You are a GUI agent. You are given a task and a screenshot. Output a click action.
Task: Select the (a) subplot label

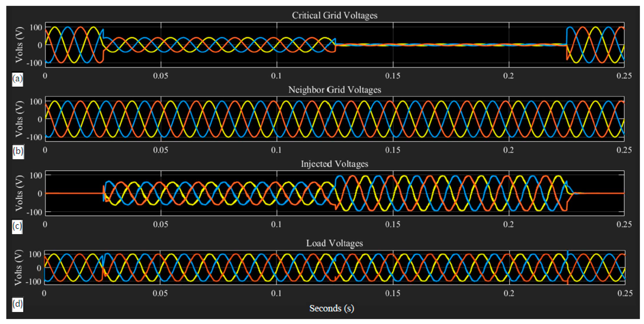coord(17,79)
